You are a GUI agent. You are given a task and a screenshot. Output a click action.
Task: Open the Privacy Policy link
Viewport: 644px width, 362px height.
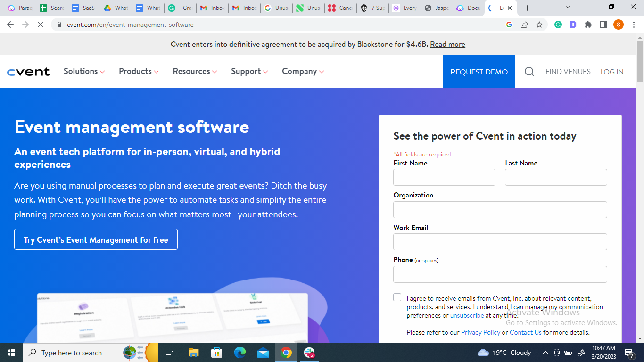[x=480, y=332]
